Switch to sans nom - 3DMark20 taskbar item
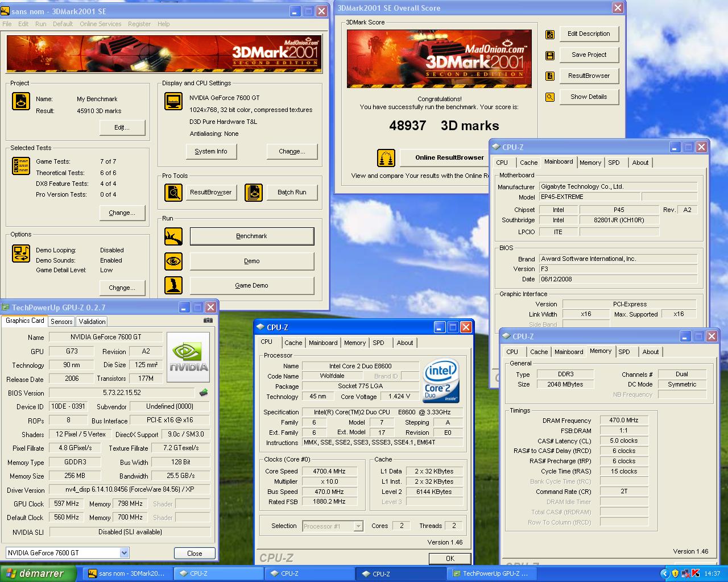This screenshot has height=582, width=728. point(127,573)
